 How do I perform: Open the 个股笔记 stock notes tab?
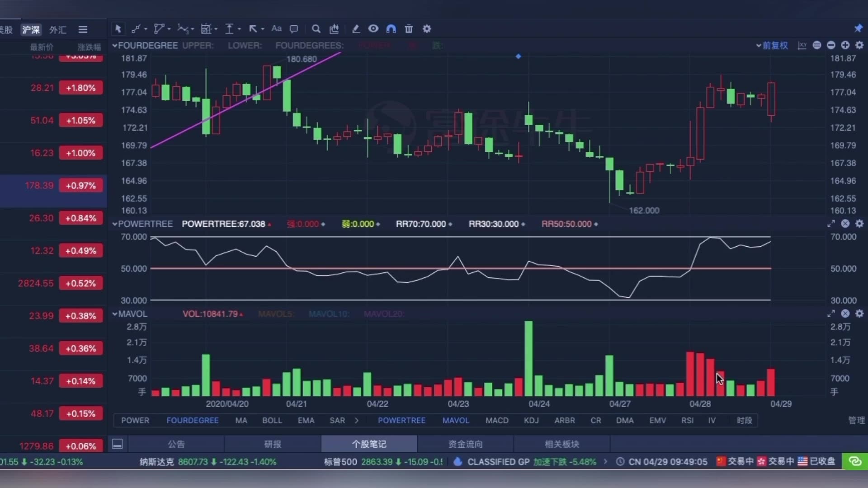click(x=369, y=444)
